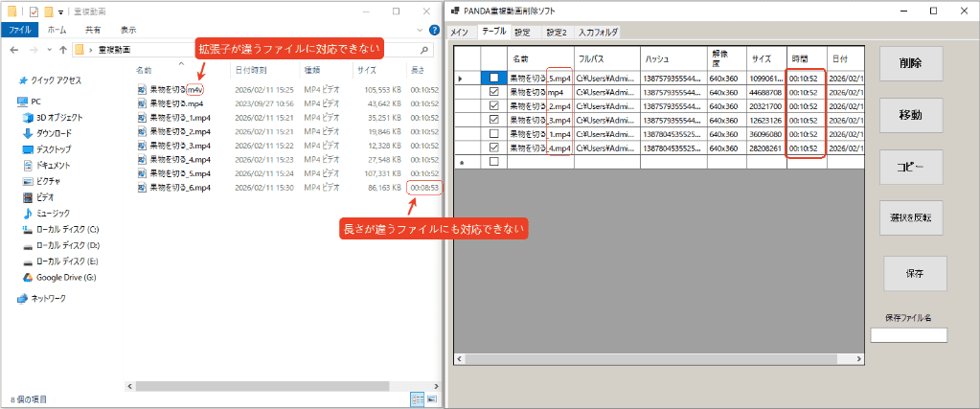Open the 入力フォルダ tab
The width and height of the screenshot is (980, 409).
pos(598,33)
